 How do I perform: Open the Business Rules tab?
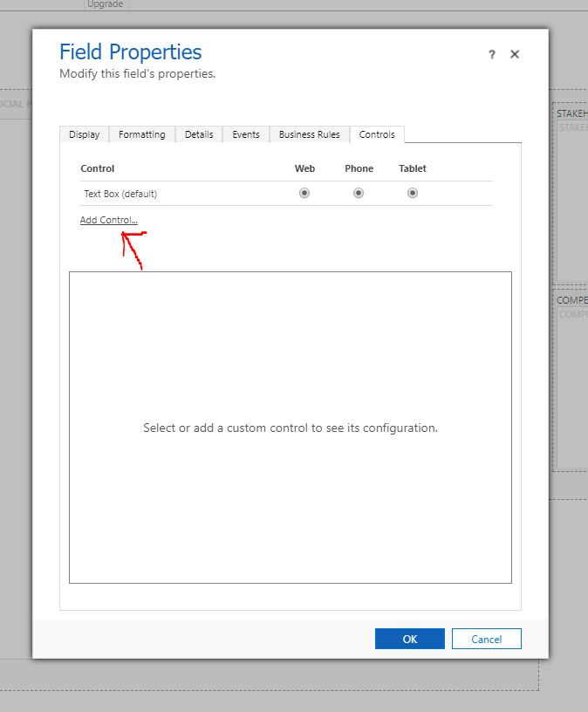(309, 134)
